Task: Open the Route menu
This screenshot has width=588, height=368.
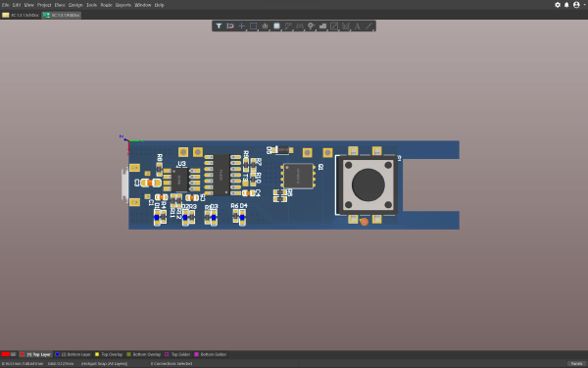Action: coord(106,5)
